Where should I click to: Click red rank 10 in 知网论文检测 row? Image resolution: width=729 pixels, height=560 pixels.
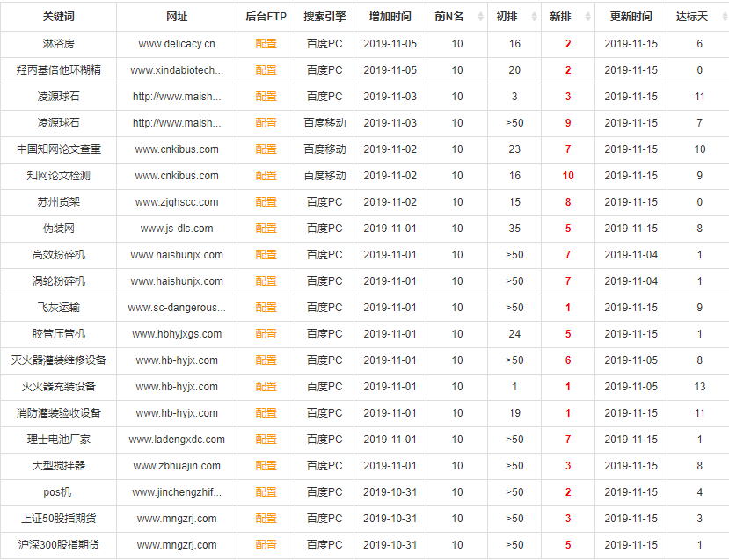568,176
